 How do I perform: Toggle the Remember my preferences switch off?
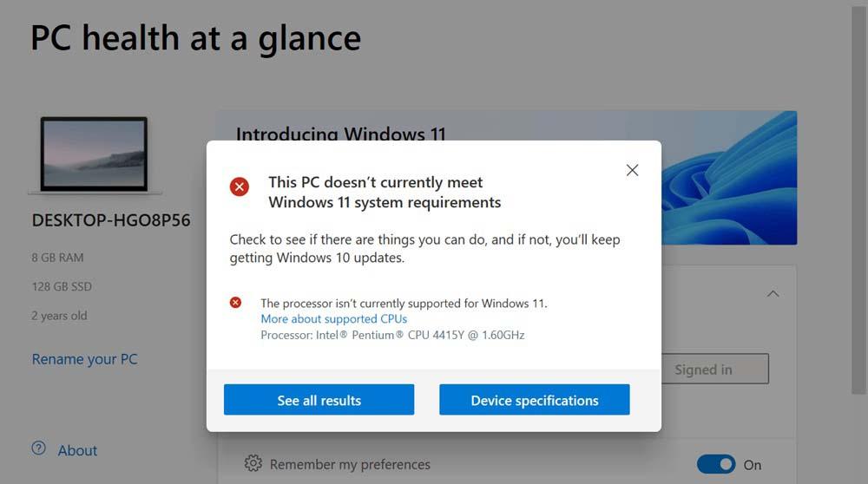click(x=716, y=464)
